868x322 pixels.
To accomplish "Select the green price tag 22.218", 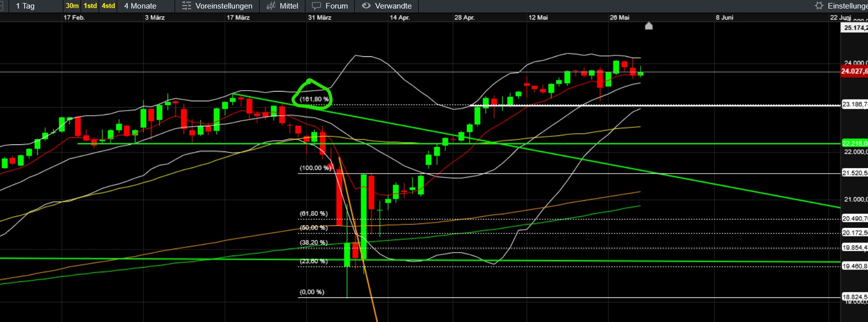I will [854, 143].
